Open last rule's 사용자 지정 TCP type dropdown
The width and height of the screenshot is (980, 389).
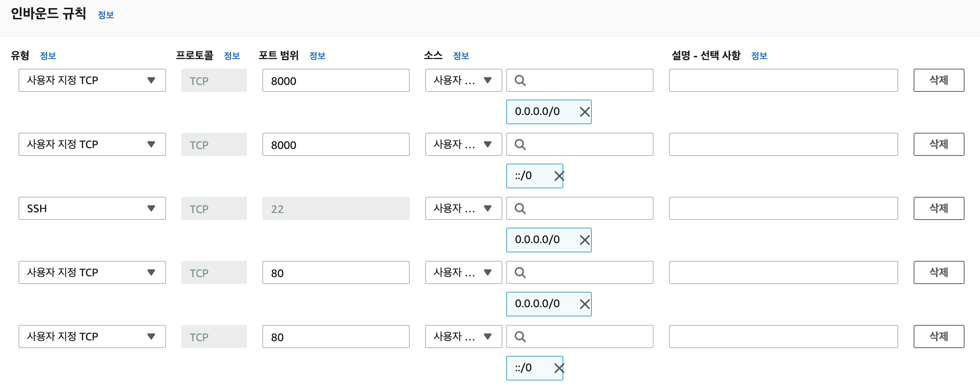(x=92, y=337)
